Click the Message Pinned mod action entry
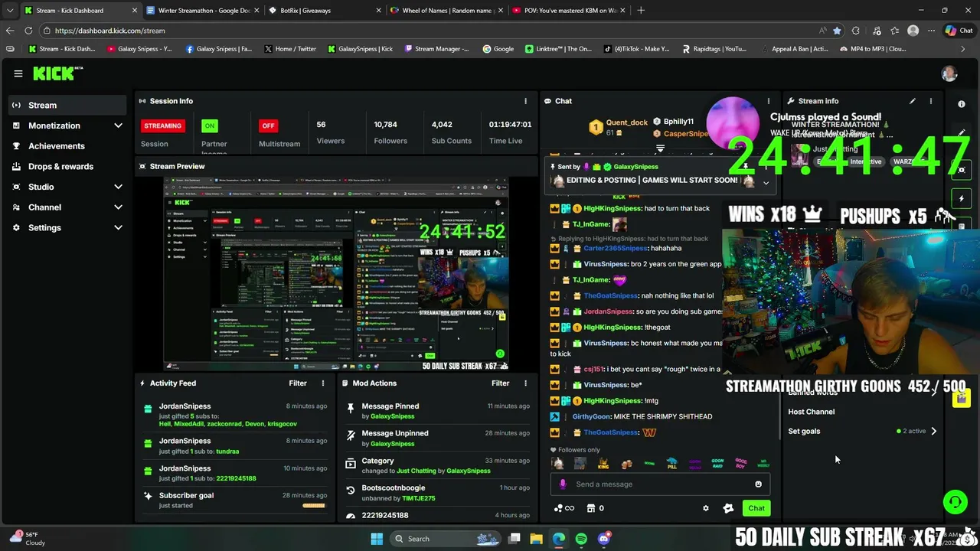 click(437, 411)
